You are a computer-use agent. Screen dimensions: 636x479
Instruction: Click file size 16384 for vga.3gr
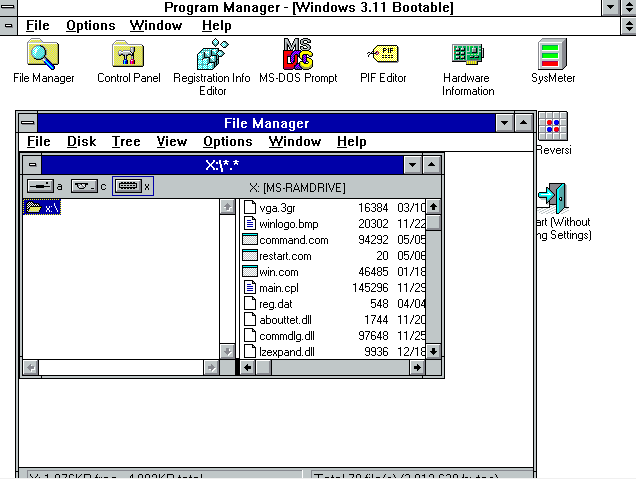(x=373, y=208)
